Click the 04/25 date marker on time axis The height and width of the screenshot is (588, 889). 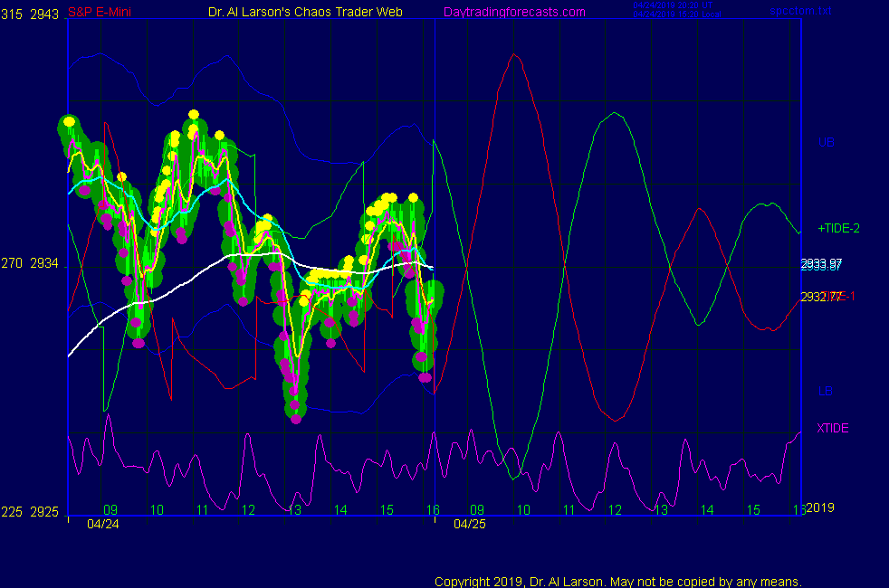[469, 523]
